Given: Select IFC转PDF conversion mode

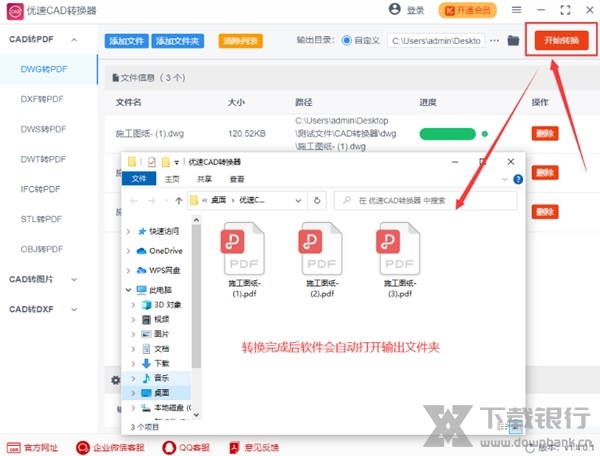Looking at the screenshot, I should (x=40, y=189).
